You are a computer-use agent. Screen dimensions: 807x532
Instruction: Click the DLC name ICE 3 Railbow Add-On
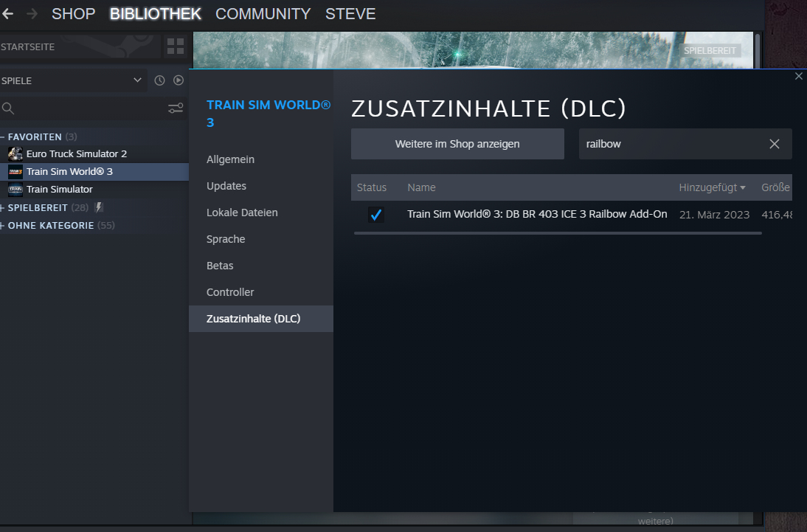537,214
